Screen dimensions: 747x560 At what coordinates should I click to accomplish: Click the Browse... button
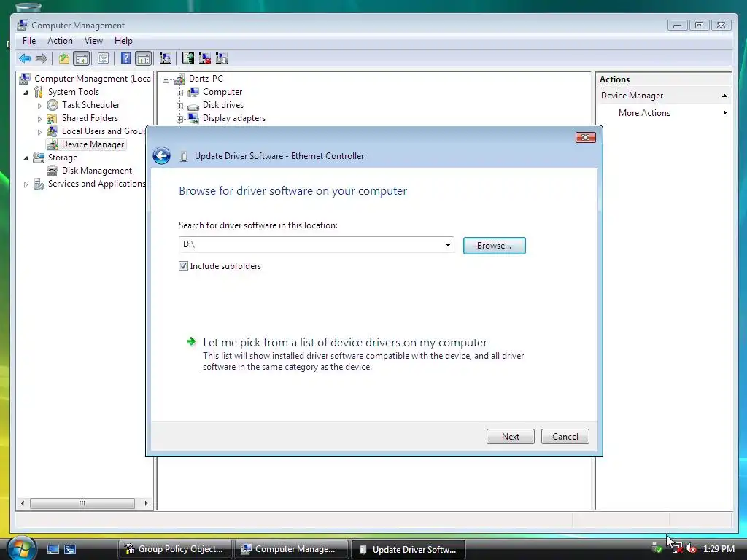[494, 246]
